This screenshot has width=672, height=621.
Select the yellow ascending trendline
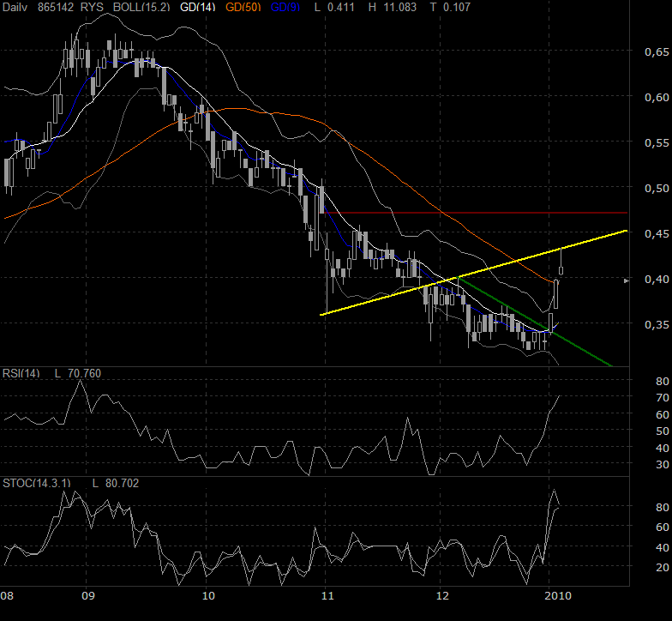pyautogui.click(x=471, y=273)
